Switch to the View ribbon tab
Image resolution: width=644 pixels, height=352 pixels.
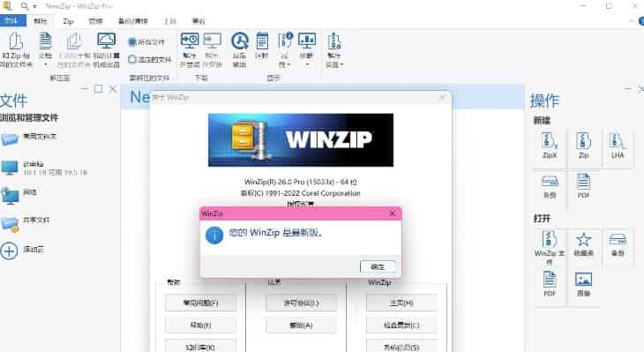point(198,21)
